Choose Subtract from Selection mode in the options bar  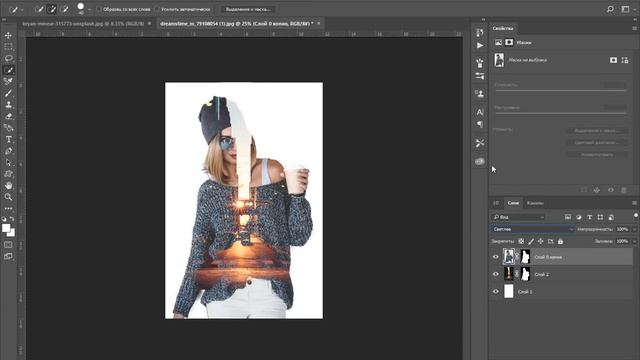(x=64, y=9)
